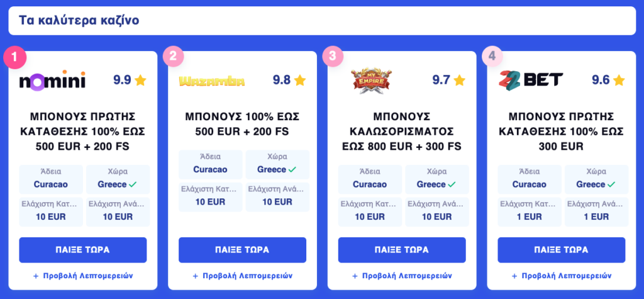Expand Προβολή Λεπτομερειών under Wazamba
Screen dimensions: 644x299
pyautogui.click(x=242, y=276)
